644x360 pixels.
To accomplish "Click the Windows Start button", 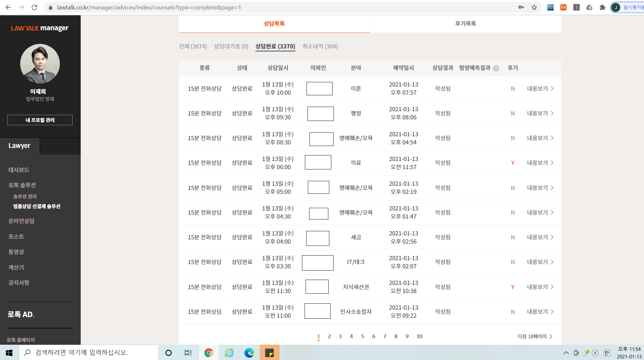I will pos(9,353).
